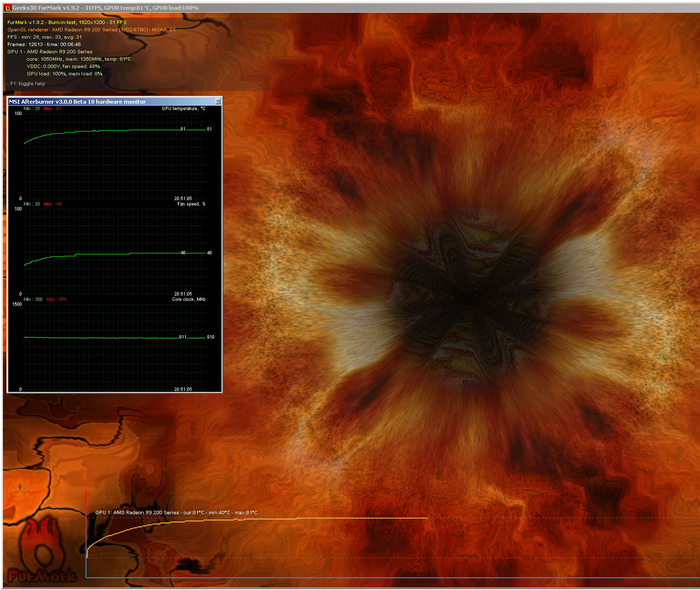The width and height of the screenshot is (700, 590).
Task: Click the 'Min : 20' fan speed value
Action: click(32, 204)
